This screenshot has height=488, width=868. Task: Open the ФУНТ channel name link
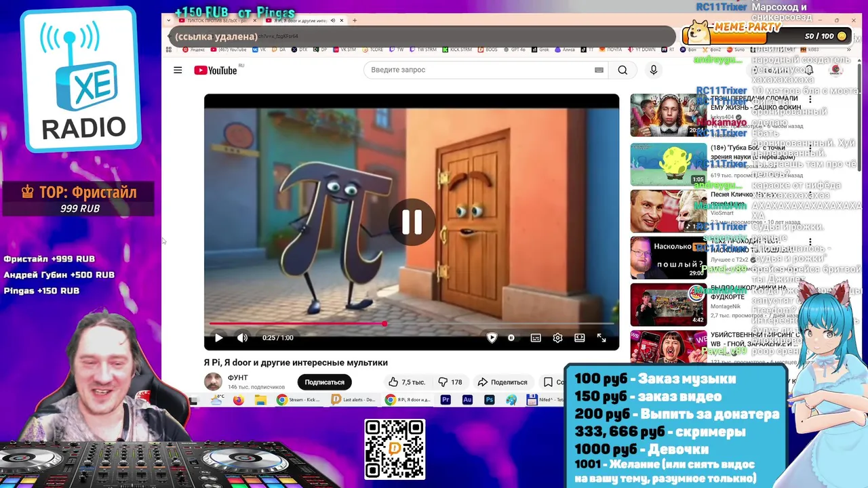[x=238, y=378]
